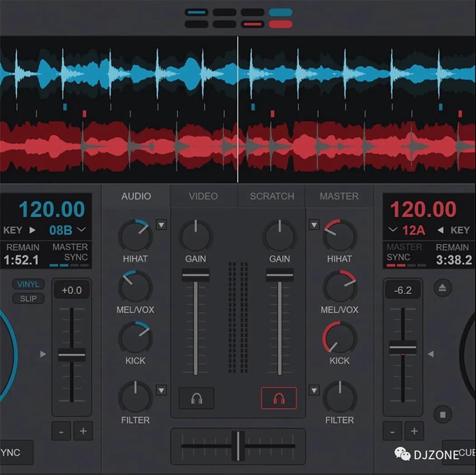Click left deck pitch slider handle
476x475 pixels.
click(71, 355)
